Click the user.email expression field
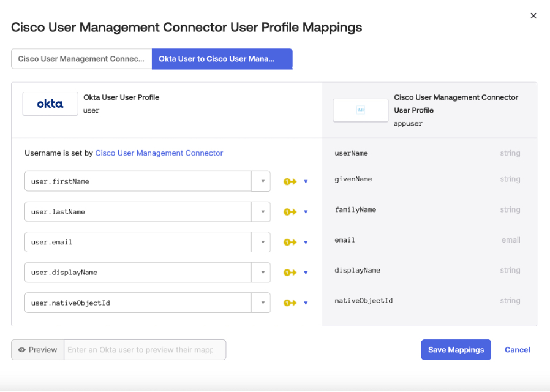550x392 pixels. click(x=138, y=242)
